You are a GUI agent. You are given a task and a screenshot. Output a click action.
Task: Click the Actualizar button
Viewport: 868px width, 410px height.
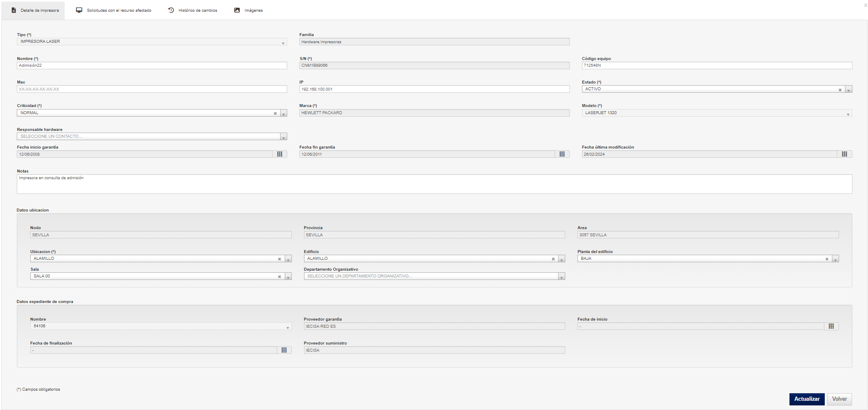[807, 399]
